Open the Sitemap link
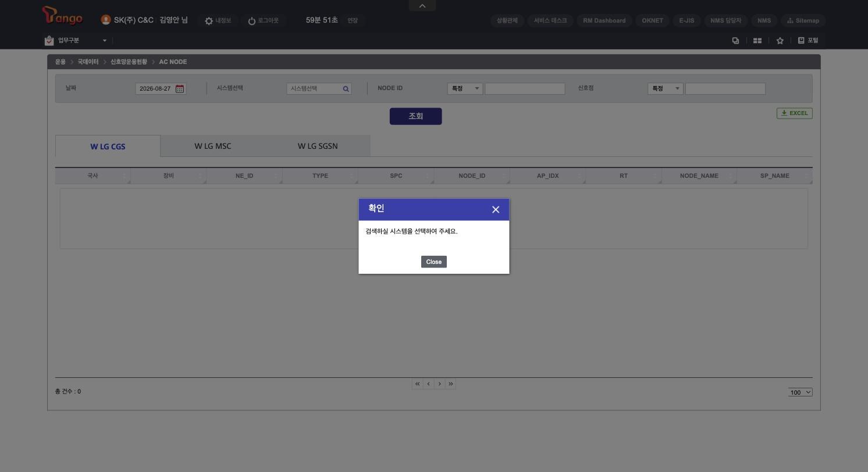This screenshot has width=868, height=472. 803,20
